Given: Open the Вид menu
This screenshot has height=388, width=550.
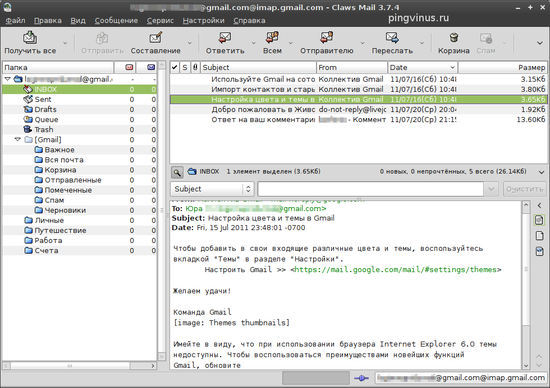Looking at the screenshot, I should [78, 20].
